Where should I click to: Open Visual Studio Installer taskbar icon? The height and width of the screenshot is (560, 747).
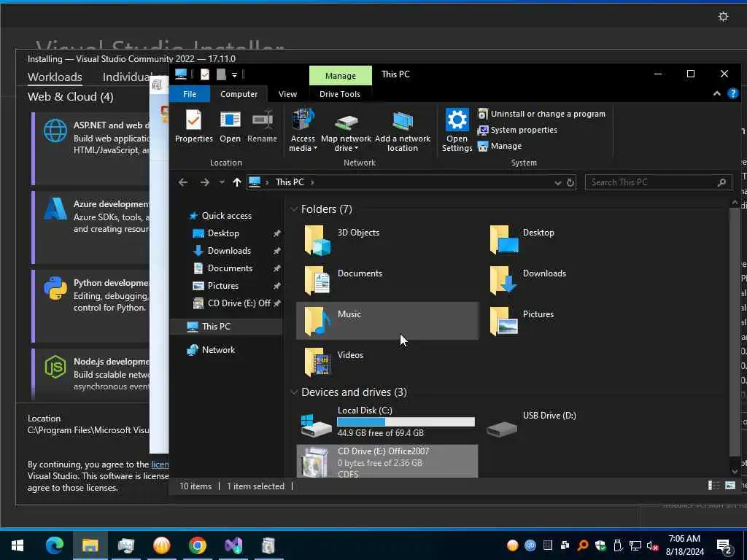[233, 545]
